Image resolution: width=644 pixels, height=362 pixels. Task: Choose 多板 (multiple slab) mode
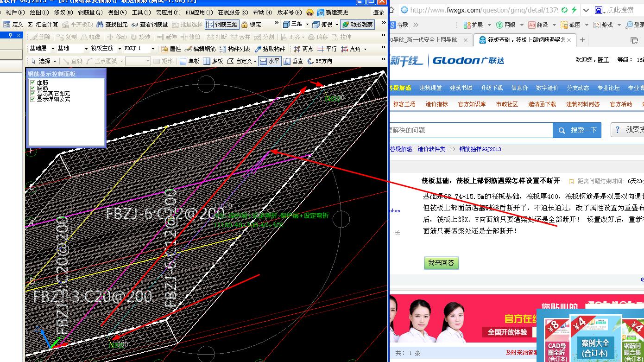pyautogui.click(x=213, y=61)
